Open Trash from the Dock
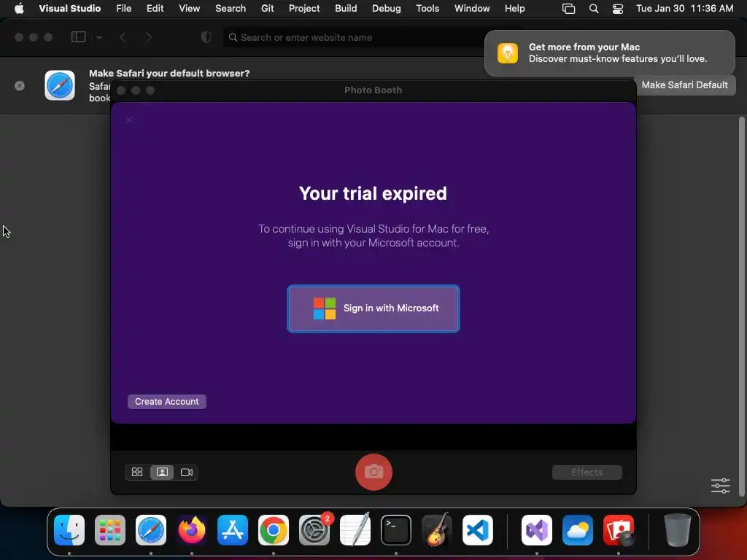The image size is (747, 560). [x=677, y=530]
